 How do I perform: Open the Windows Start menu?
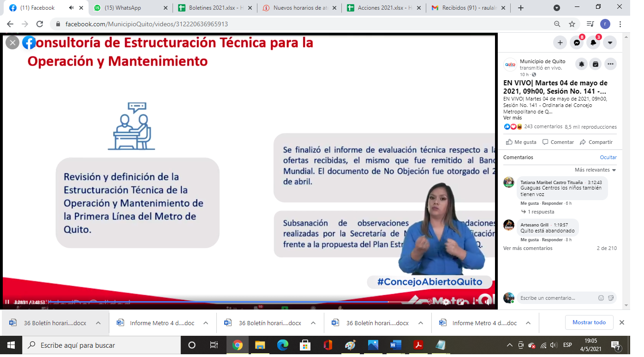[11, 345]
